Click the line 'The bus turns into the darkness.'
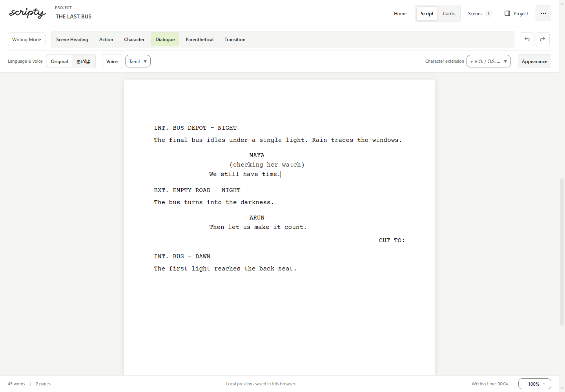 point(214,202)
